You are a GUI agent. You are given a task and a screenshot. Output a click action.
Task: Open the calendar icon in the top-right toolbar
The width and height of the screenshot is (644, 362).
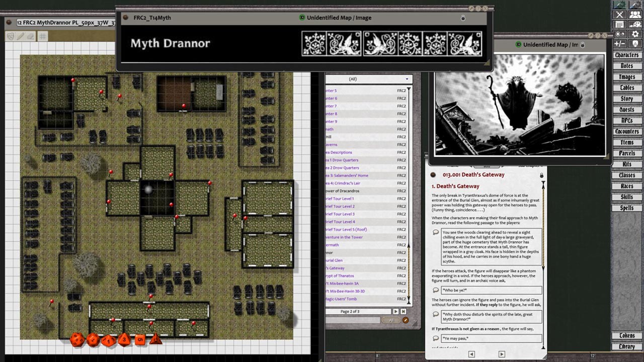tap(619, 24)
